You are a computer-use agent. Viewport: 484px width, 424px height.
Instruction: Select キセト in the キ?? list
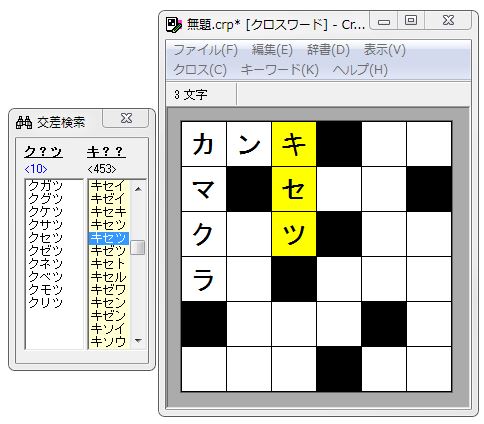click(x=108, y=263)
